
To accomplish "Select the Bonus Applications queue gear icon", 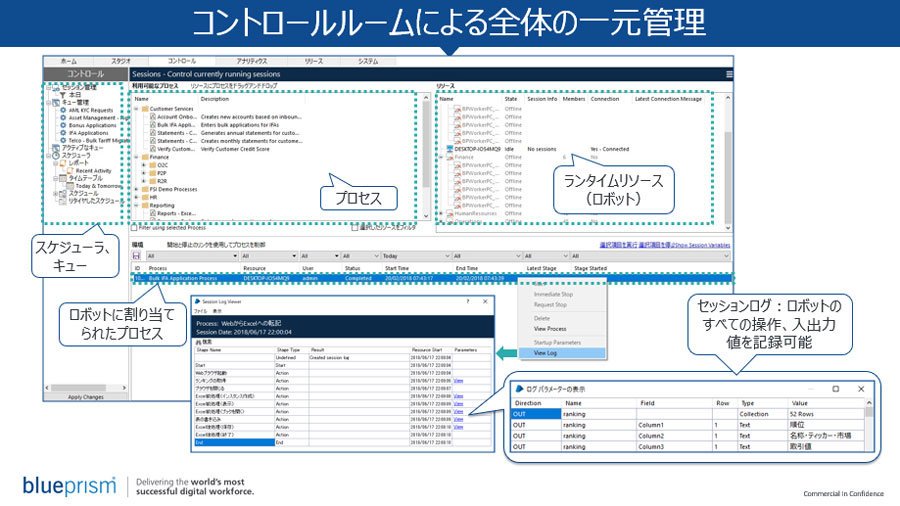I will point(63,125).
